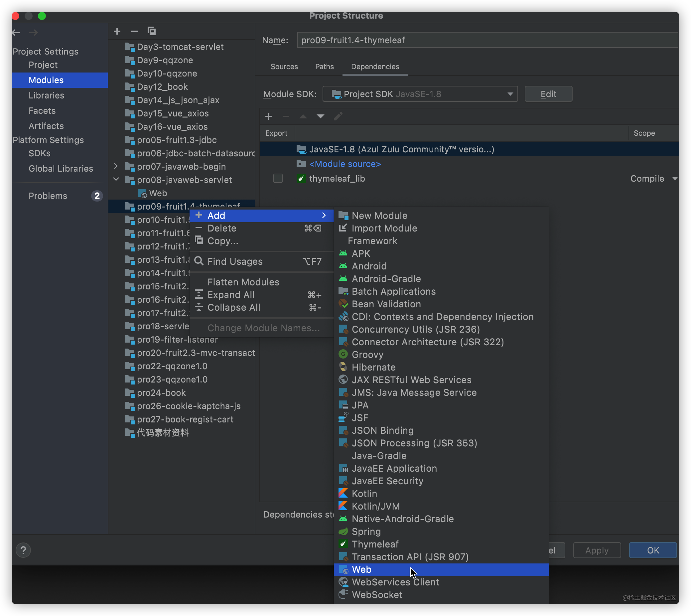Choose Find Usages from the context menu
The height and width of the screenshot is (616, 691).
coord(262,262)
